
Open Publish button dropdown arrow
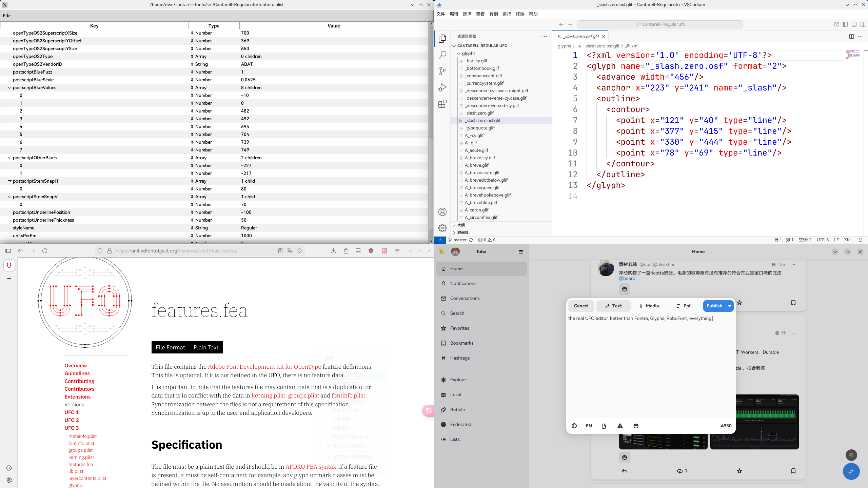tap(730, 306)
